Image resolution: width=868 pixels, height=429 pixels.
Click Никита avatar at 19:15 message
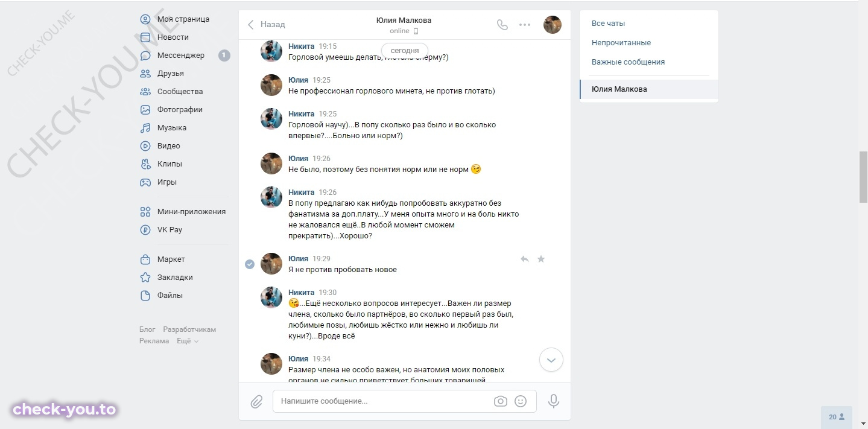coord(271,51)
